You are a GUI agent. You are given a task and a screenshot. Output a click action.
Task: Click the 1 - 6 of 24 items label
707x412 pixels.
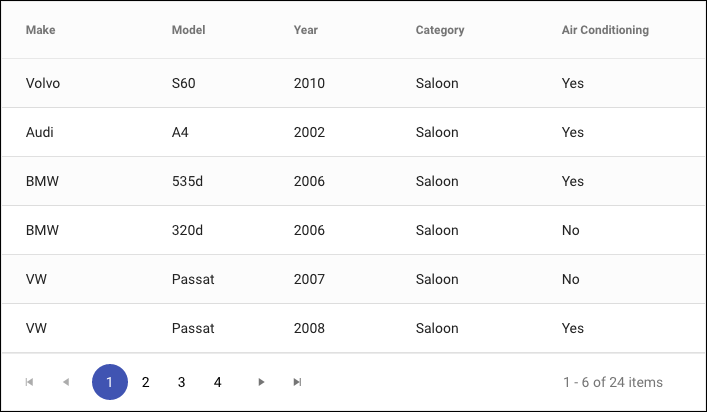(x=613, y=382)
